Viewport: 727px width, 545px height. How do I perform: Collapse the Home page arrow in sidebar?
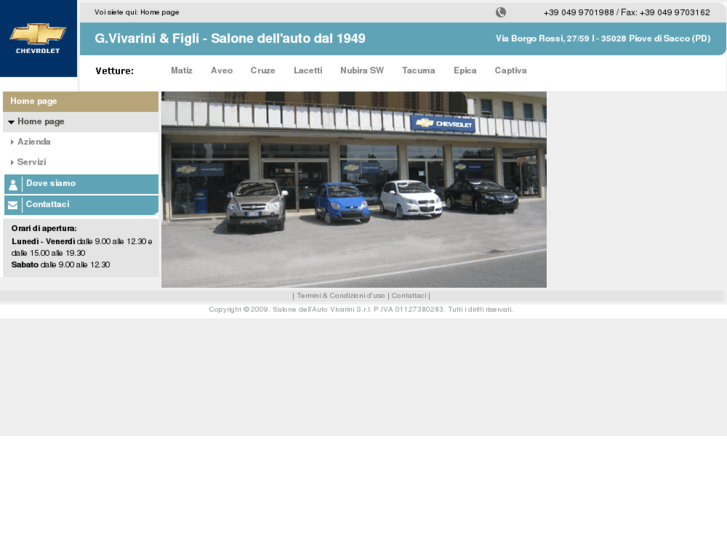click(11, 122)
